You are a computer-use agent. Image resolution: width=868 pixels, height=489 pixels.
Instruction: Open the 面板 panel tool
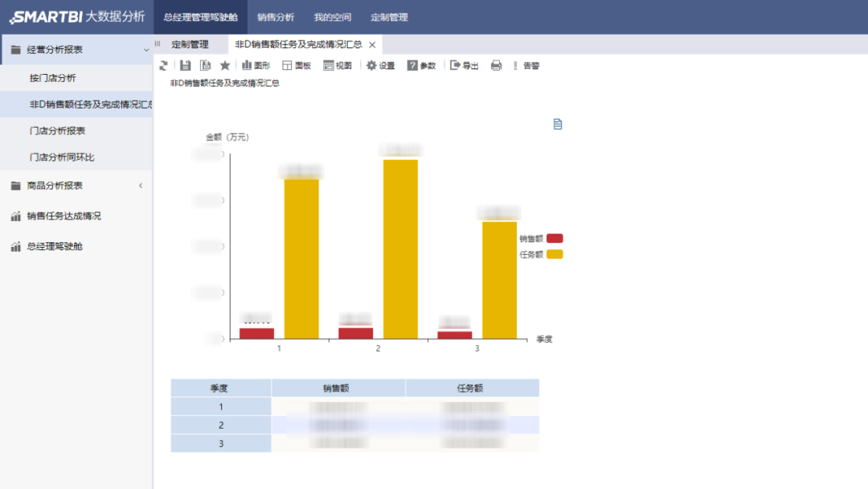coord(297,65)
